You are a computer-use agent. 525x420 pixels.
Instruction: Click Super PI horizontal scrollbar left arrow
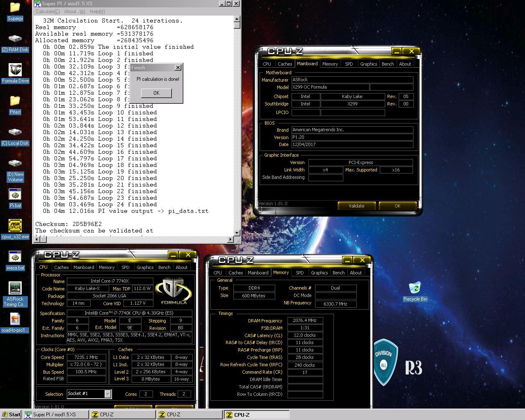point(36,240)
